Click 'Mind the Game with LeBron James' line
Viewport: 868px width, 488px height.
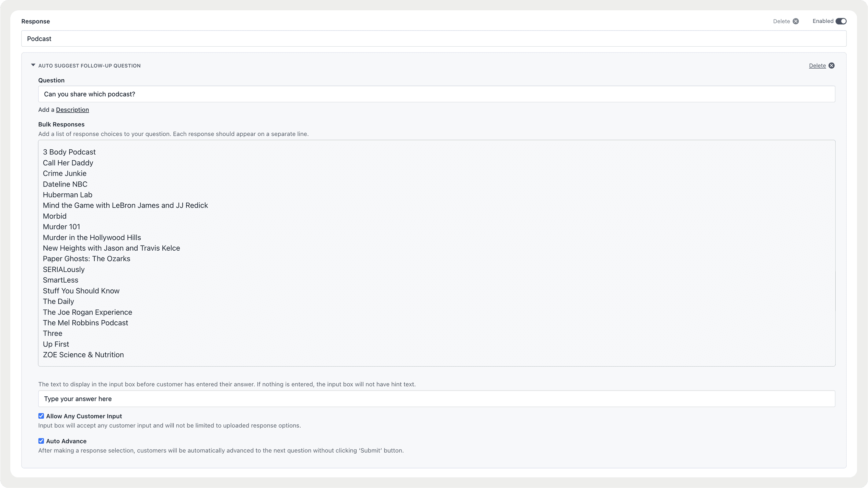click(125, 205)
